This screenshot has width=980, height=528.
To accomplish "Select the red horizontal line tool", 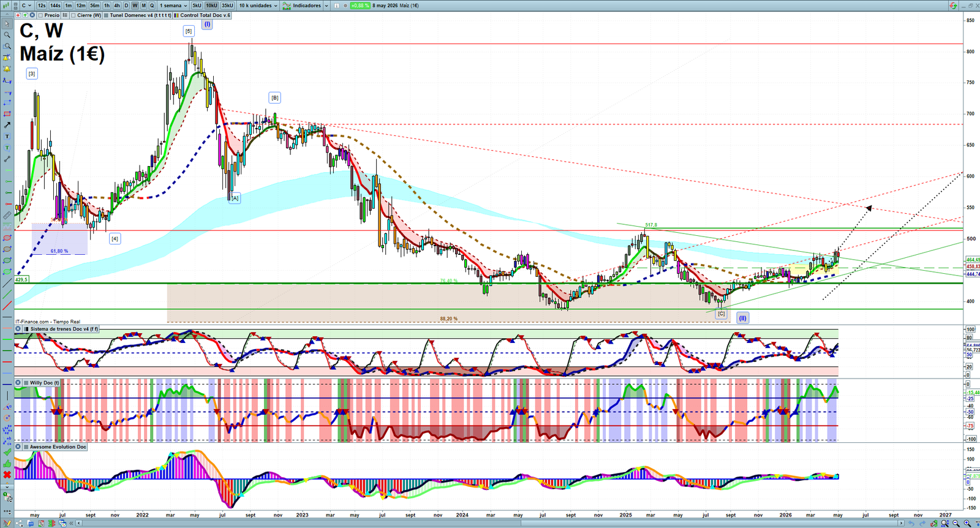I will 7,362.
